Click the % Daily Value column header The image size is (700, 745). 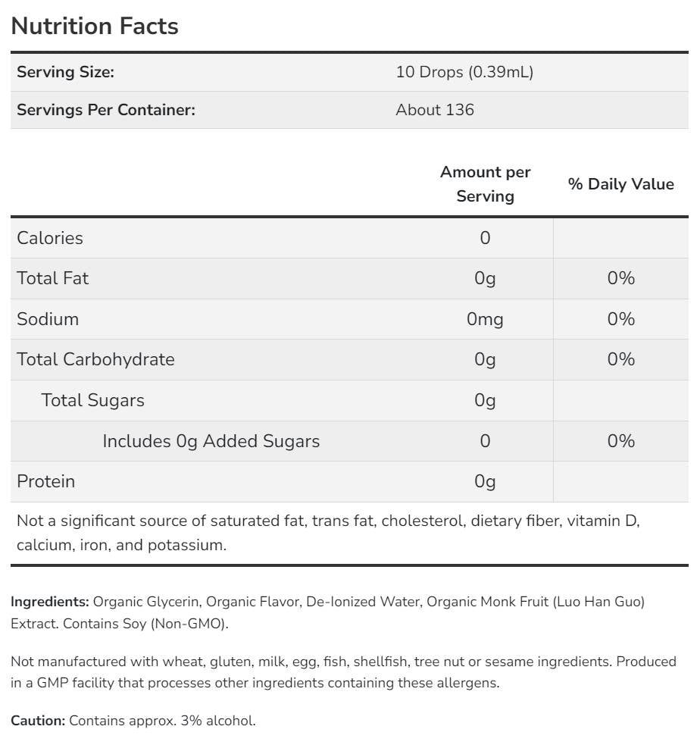[620, 184]
